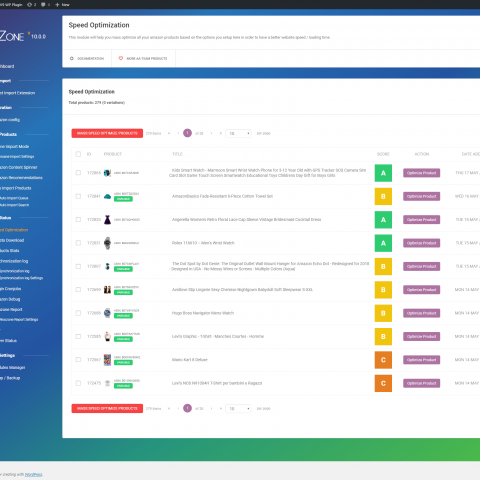Image resolution: width=480 pixels, height=480 pixels.
Task: Open the comments bubble icon in admin bar
Action: [43, 5]
